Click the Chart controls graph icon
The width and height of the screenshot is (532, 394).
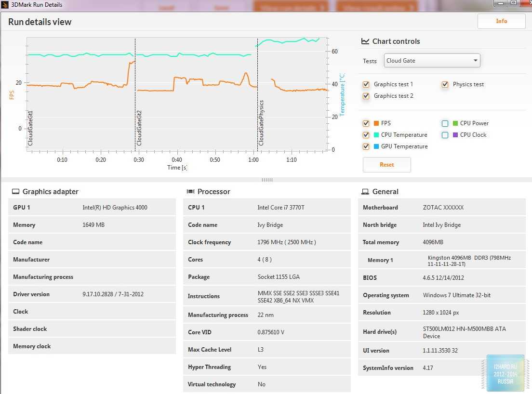(x=365, y=41)
